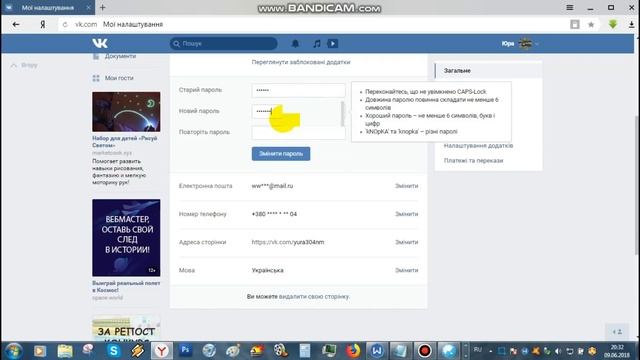
Task: Click Вгору scroll-to-top link
Action: [x=24, y=65]
